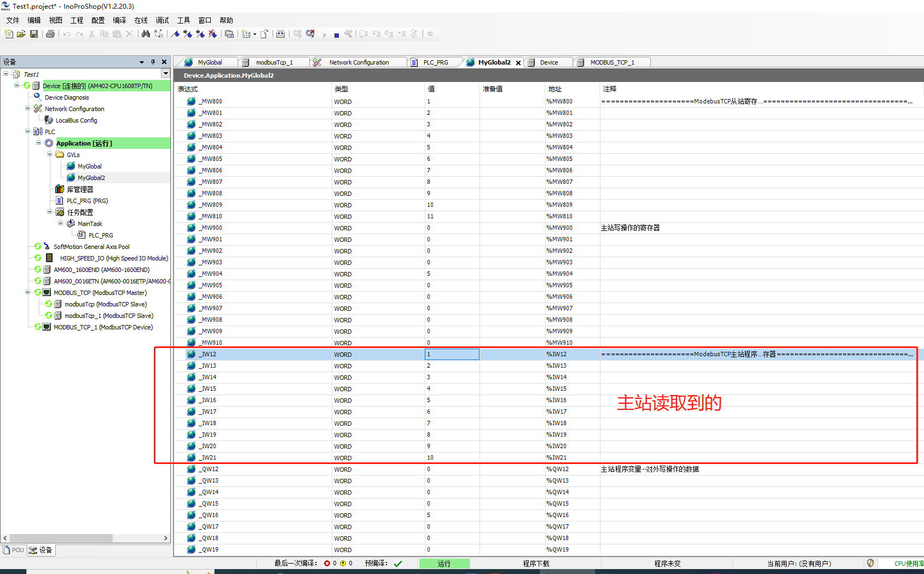Open project with folder icon

coord(21,34)
